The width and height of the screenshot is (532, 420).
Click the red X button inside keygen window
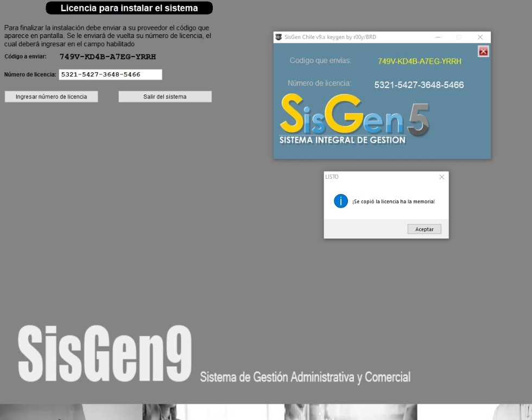pyautogui.click(x=483, y=51)
